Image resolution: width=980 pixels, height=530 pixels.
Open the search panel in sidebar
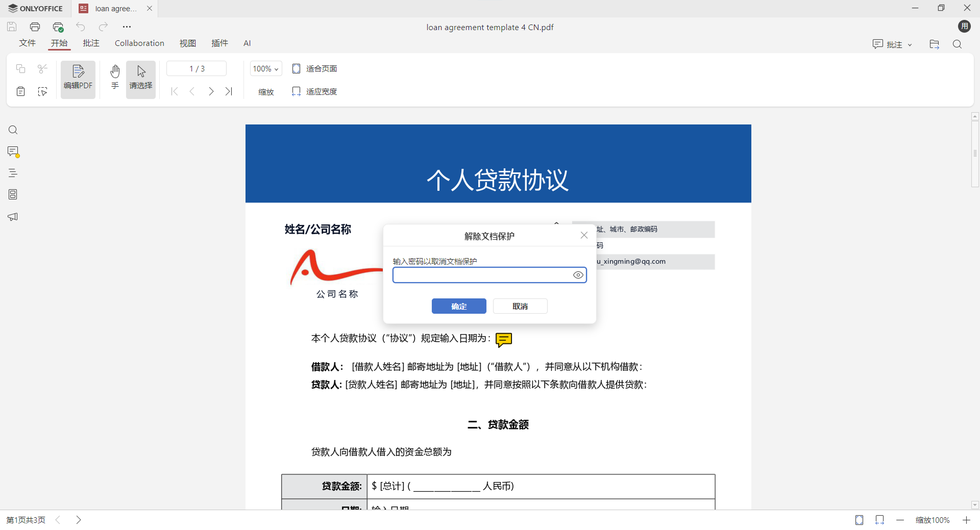(13, 130)
